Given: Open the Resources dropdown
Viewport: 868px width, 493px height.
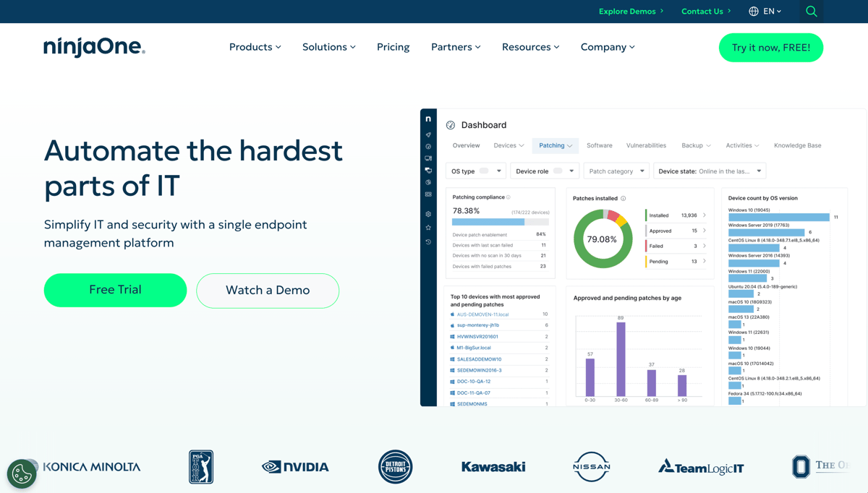Looking at the screenshot, I should pos(530,47).
